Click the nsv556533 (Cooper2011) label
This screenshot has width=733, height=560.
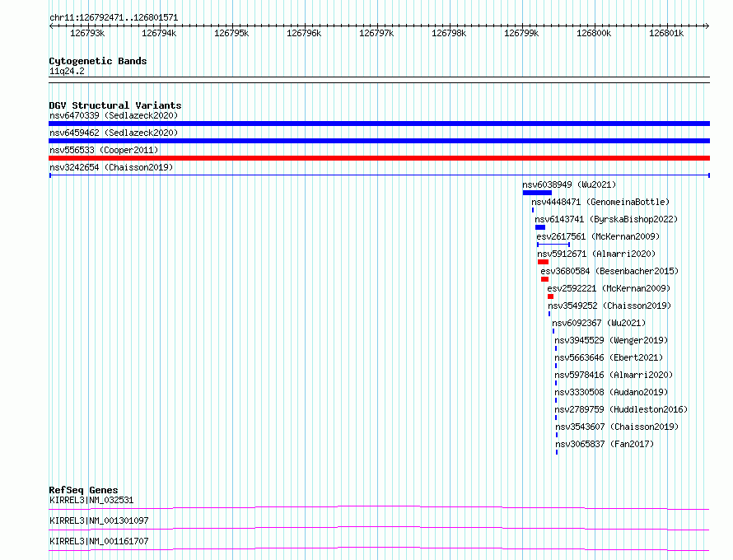(104, 150)
